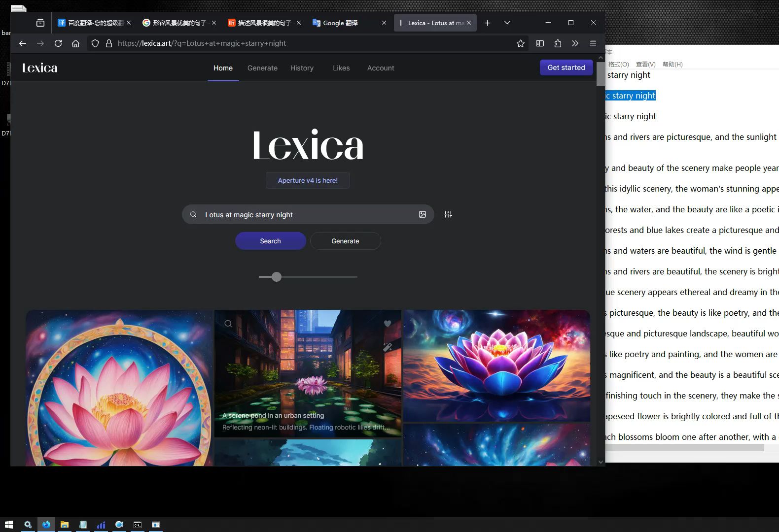Image resolution: width=779 pixels, height=532 pixels.
Task: Click Firefox taskbar icon
Action: [46, 525]
